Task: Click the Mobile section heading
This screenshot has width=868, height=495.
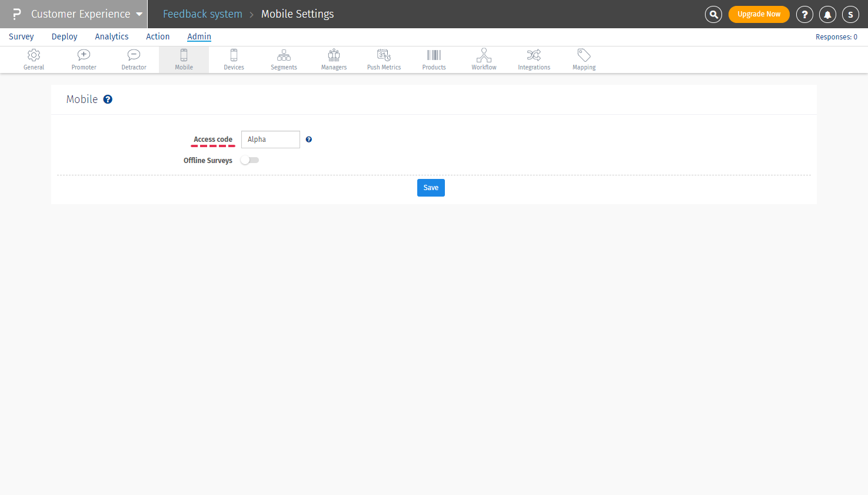Action: point(82,99)
